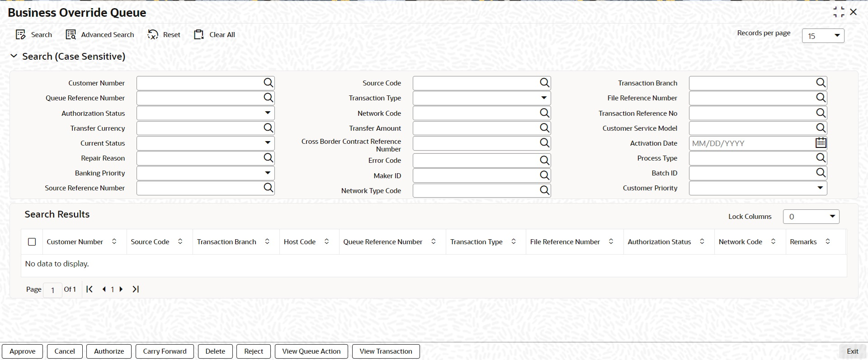The height and width of the screenshot is (360, 868).
Task: Open Banking Priority dropdown list
Action: [268, 173]
